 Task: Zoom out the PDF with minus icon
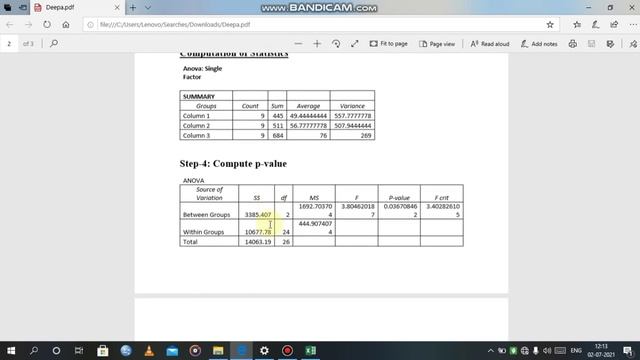(298, 44)
